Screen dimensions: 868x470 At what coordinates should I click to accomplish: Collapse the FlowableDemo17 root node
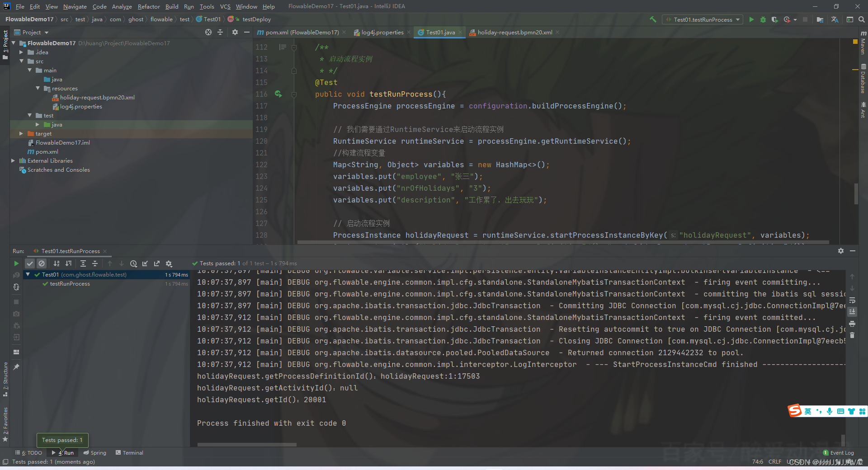coord(14,43)
